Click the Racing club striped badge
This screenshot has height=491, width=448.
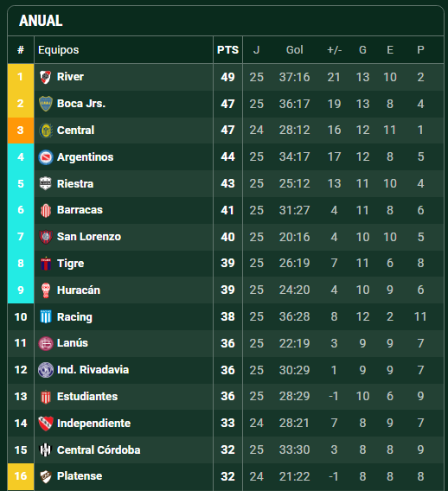coord(46,316)
